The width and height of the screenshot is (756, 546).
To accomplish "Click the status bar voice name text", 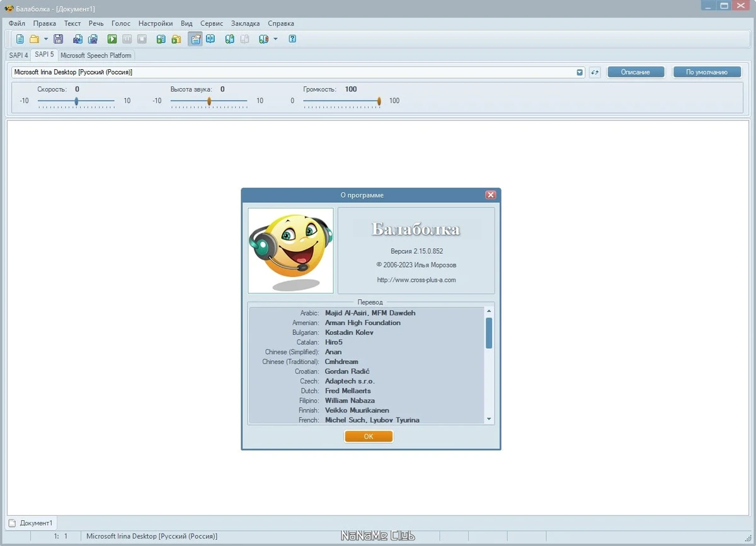I will [152, 537].
